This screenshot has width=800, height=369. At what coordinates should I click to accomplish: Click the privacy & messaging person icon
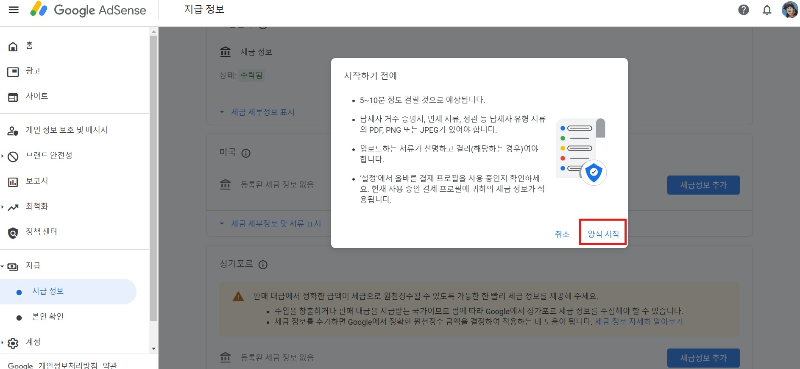[x=13, y=131]
